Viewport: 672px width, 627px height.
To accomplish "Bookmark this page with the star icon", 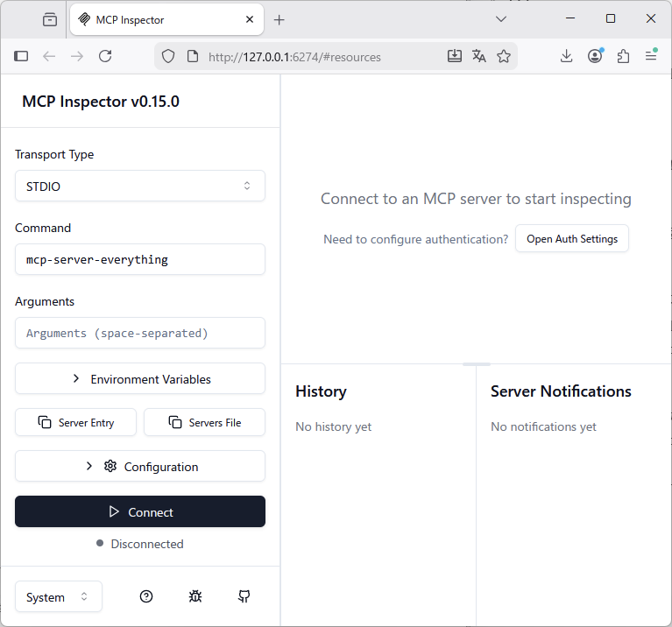I will [504, 56].
